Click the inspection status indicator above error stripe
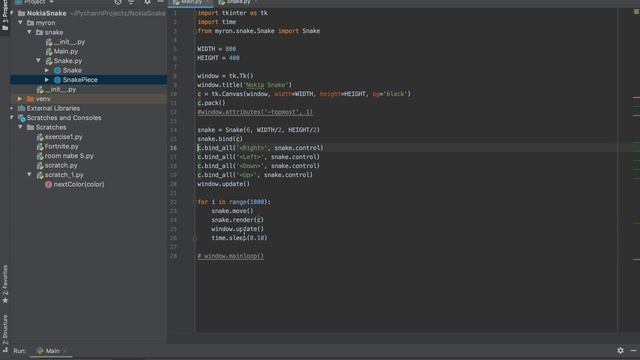Screen dimensions: 640x360 coord(636,12)
